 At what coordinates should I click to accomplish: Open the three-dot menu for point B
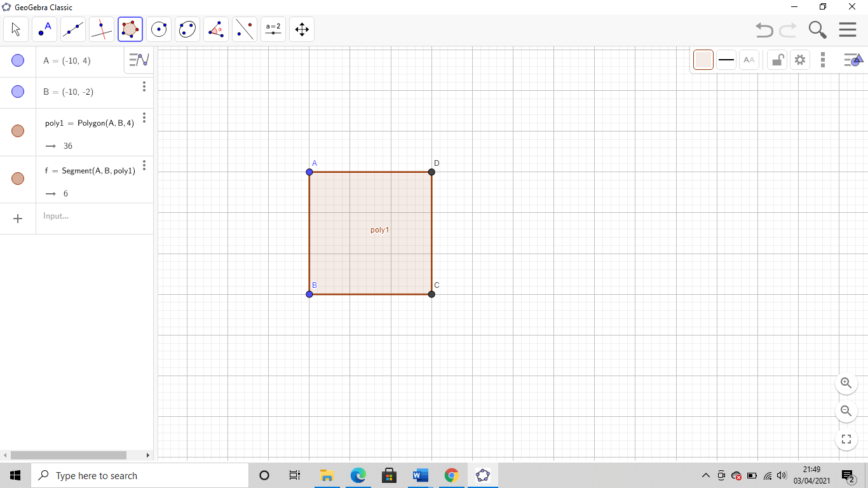tap(144, 87)
